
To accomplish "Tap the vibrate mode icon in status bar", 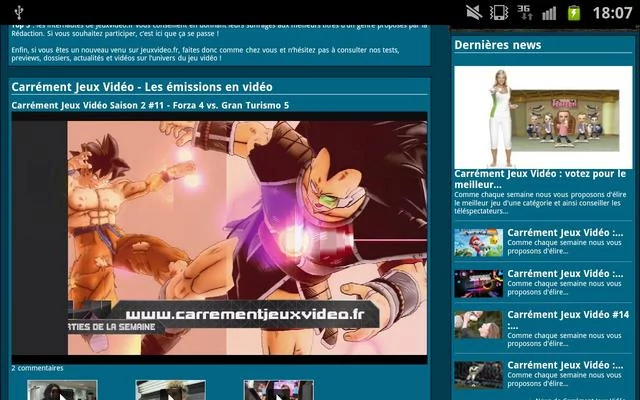I will pos(499,12).
